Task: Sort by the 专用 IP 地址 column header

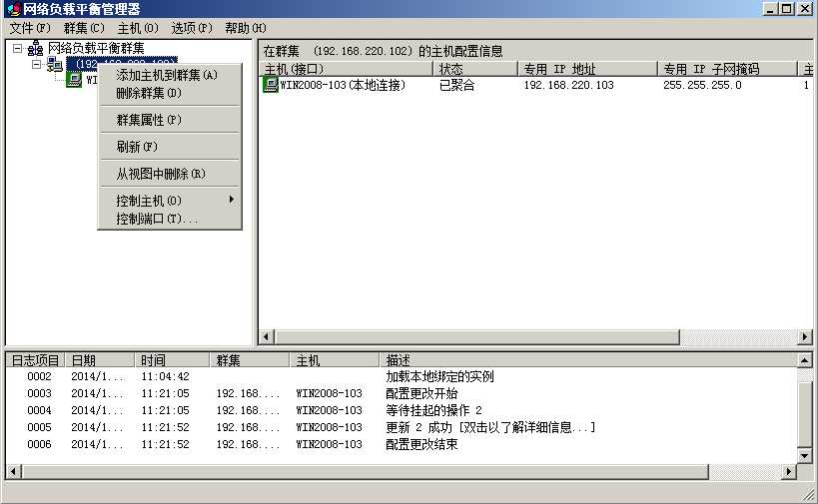Action: click(587, 69)
